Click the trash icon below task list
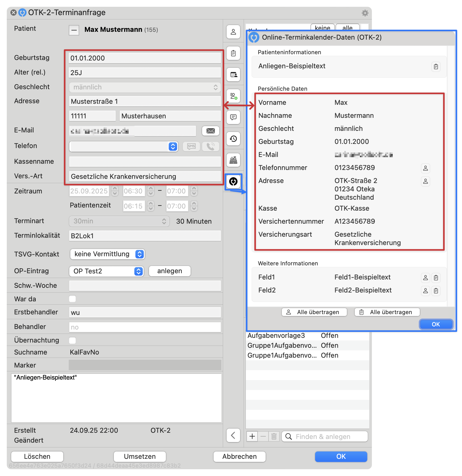 click(x=274, y=436)
